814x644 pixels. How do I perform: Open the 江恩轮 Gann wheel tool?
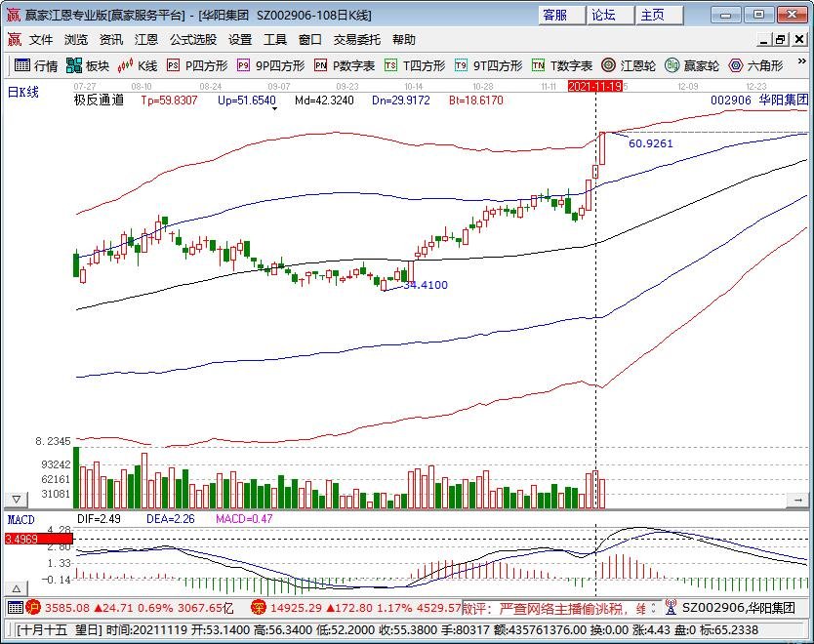point(629,65)
